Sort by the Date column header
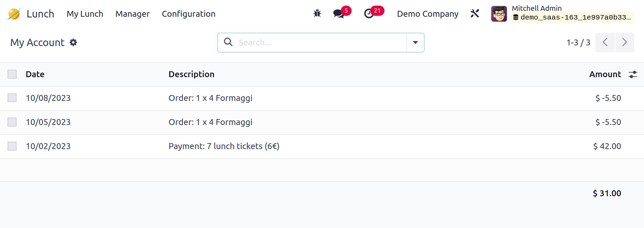Screen dimensions: 644x228 tap(35, 74)
